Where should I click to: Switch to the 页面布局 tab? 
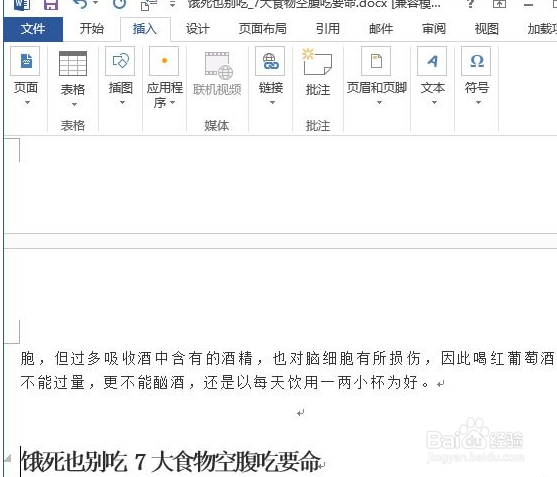pos(263,29)
